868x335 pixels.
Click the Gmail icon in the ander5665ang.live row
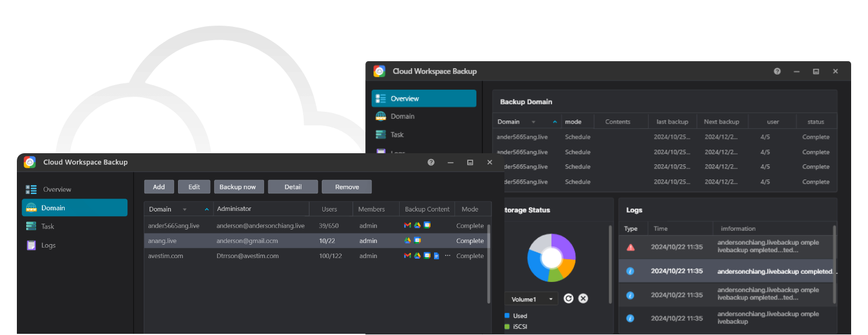click(x=408, y=225)
